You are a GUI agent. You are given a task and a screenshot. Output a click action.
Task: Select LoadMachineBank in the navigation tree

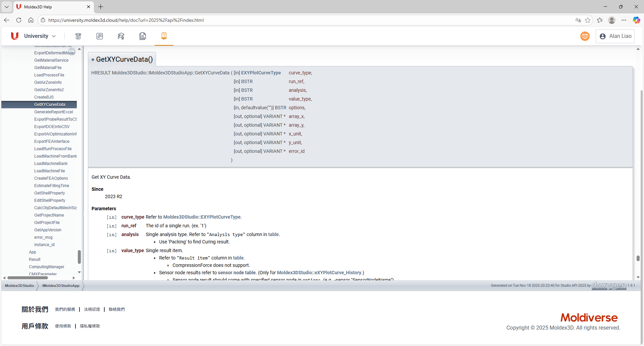(x=51, y=164)
